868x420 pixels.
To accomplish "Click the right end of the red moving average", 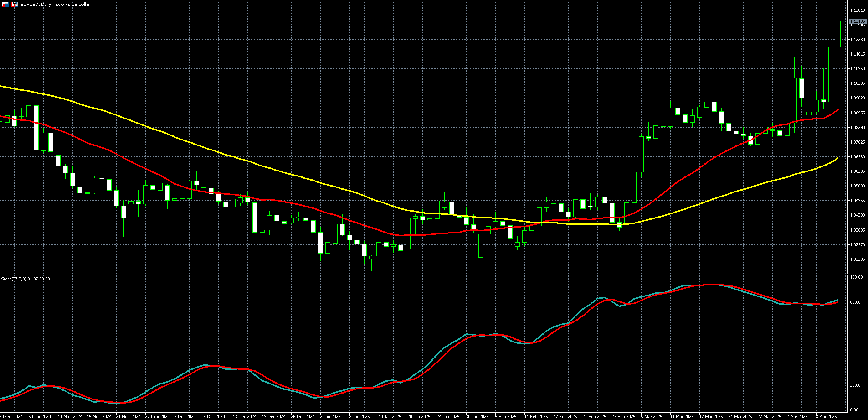I will pyautogui.click(x=837, y=110).
